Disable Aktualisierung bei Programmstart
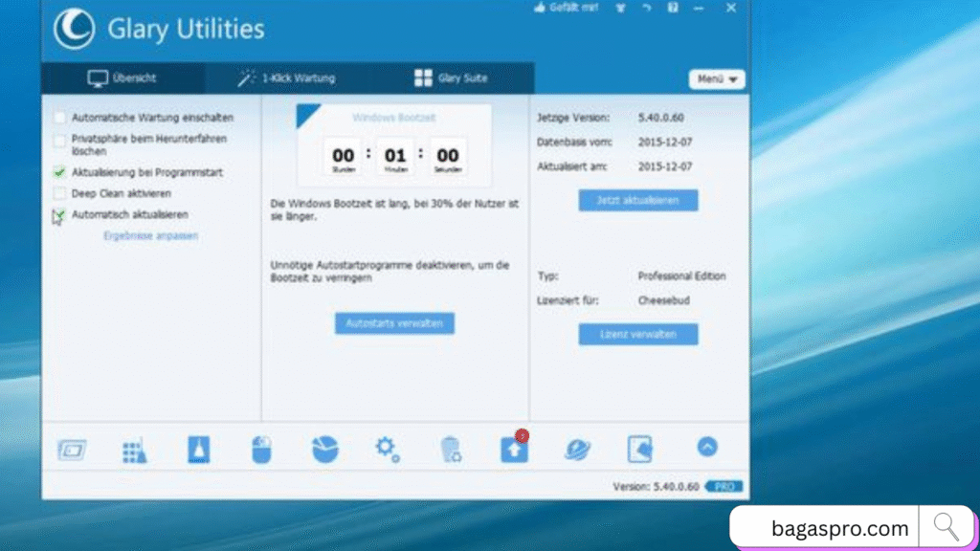The height and width of the screenshot is (551, 980). pos(60,173)
